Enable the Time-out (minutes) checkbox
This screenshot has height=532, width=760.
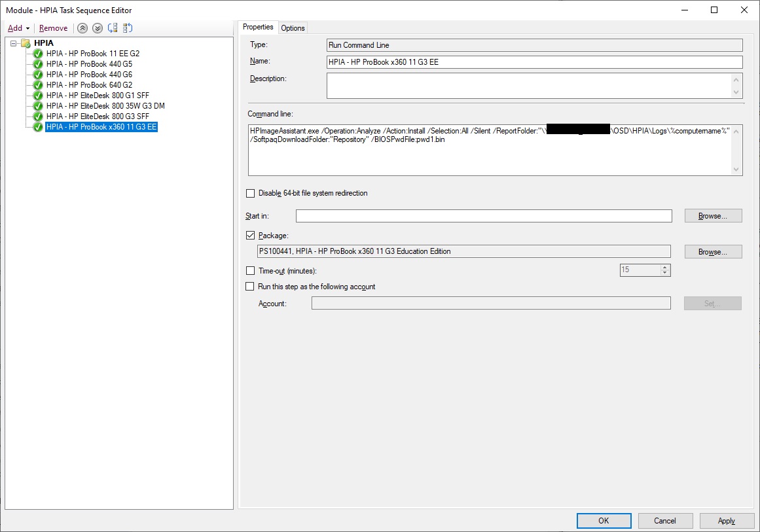pyautogui.click(x=250, y=270)
